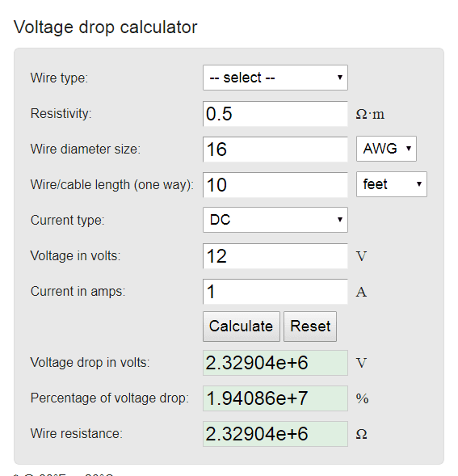The image size is (458, 476).
Task: Click the Voltage drop calculator heading
Action: point(106,27)
